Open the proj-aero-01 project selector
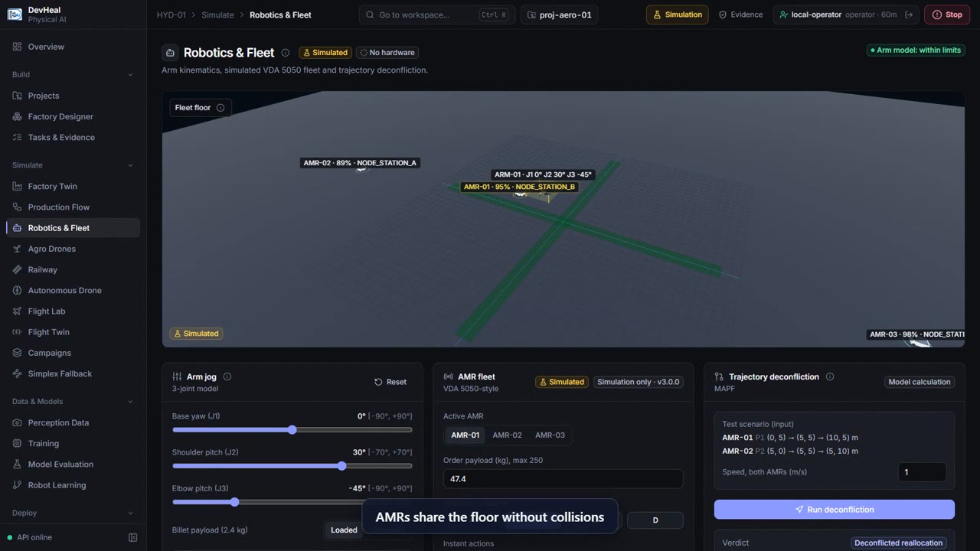980x551 pixels. [x=560, y=15]
